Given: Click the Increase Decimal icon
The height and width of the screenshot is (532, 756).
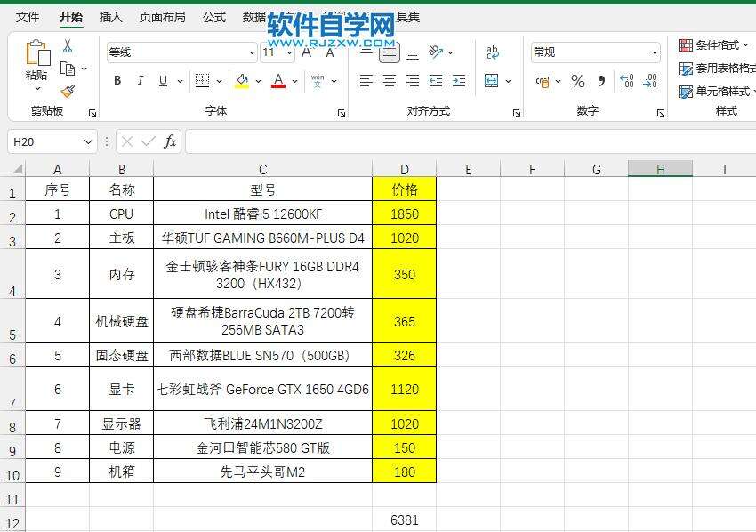Looking at the screenshot, I should click(x=625, y=81).
